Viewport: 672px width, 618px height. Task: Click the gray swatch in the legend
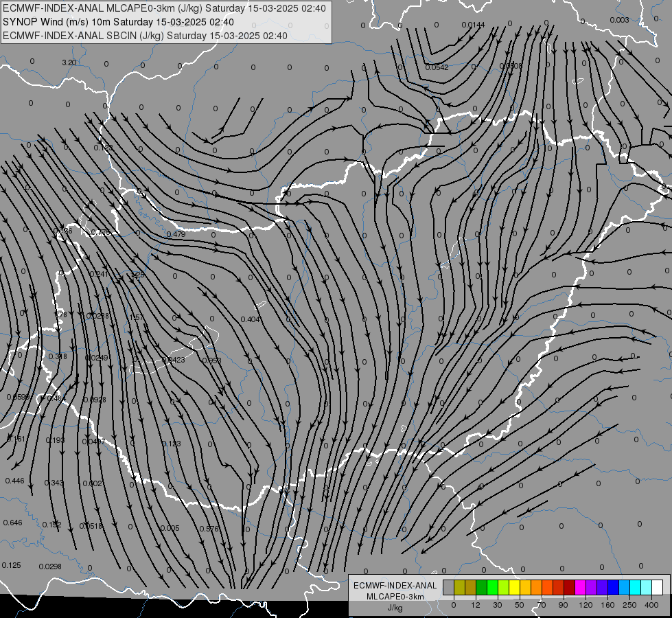click(x=448, y=587)
